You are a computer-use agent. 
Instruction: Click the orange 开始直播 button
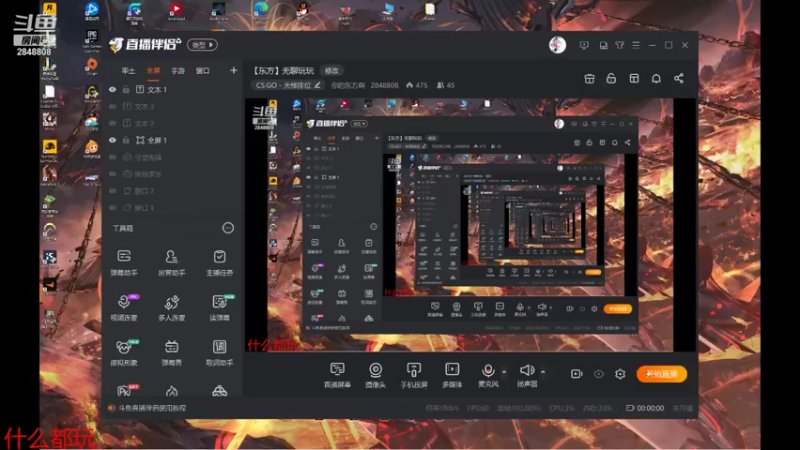click(x=662, y=374)
